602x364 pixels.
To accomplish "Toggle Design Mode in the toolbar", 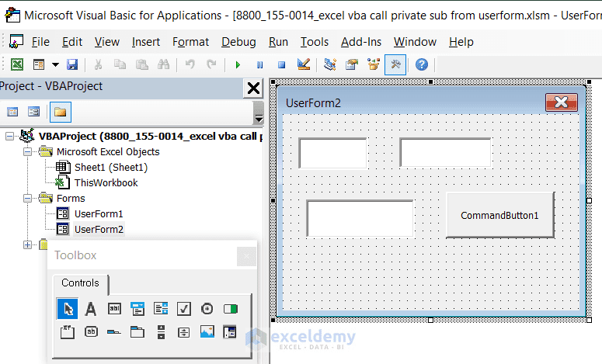I will tap(304, 64).
